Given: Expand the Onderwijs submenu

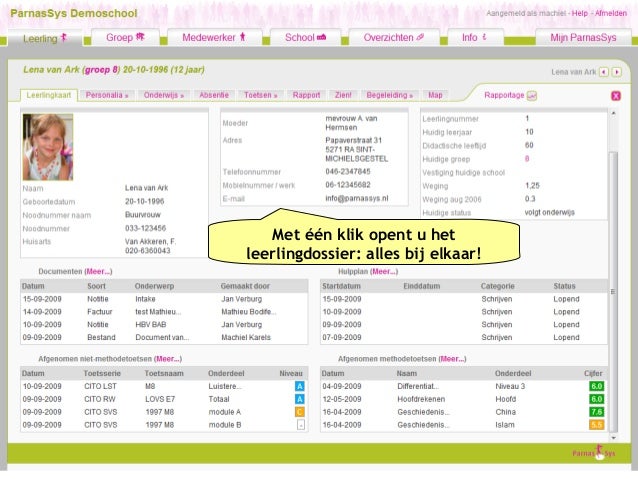Looking at the screenshot, I should [164, 95].
